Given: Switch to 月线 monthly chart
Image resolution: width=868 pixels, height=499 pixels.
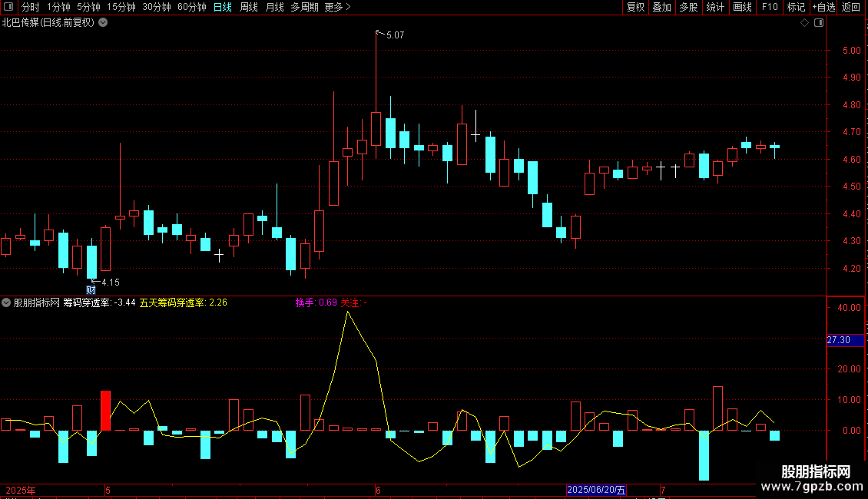Looking at the screenshot, I should point(274,7).
